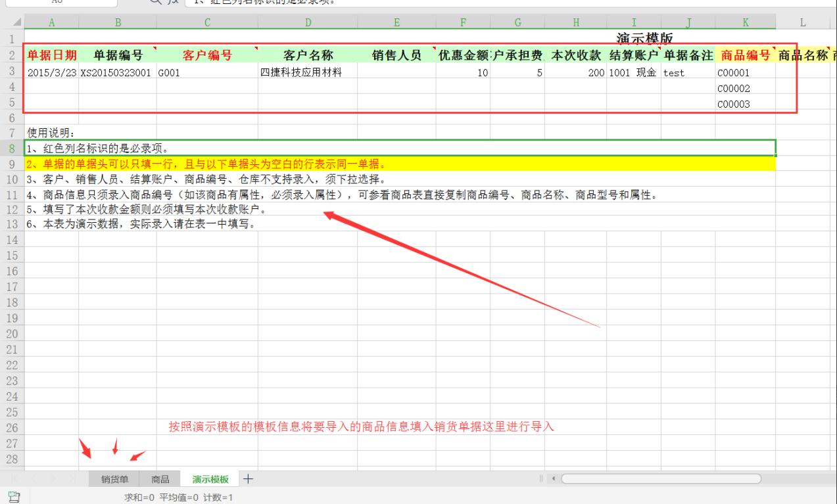Select the 1001 现金 account cell
Viewport: 837px width, 504px height.
(633, 74)
